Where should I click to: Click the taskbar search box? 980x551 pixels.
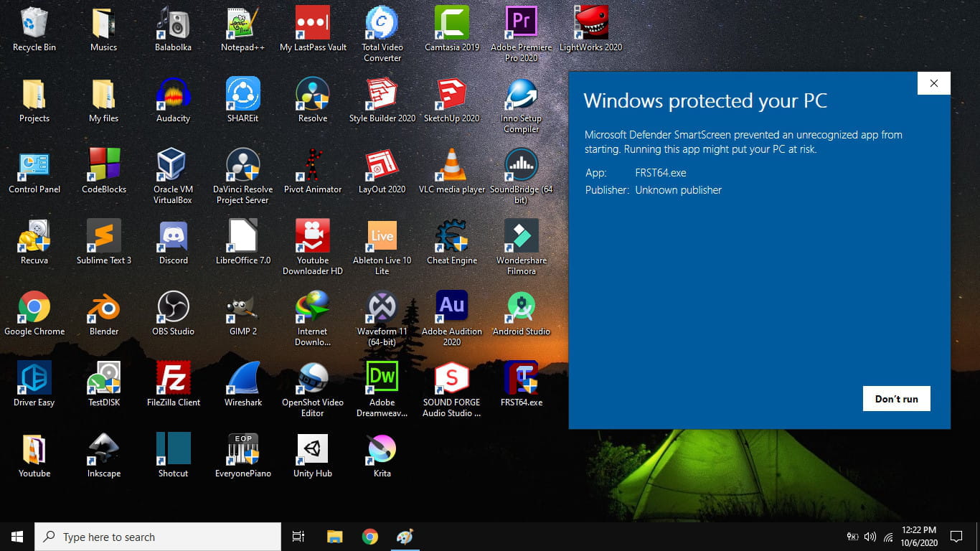158,537
